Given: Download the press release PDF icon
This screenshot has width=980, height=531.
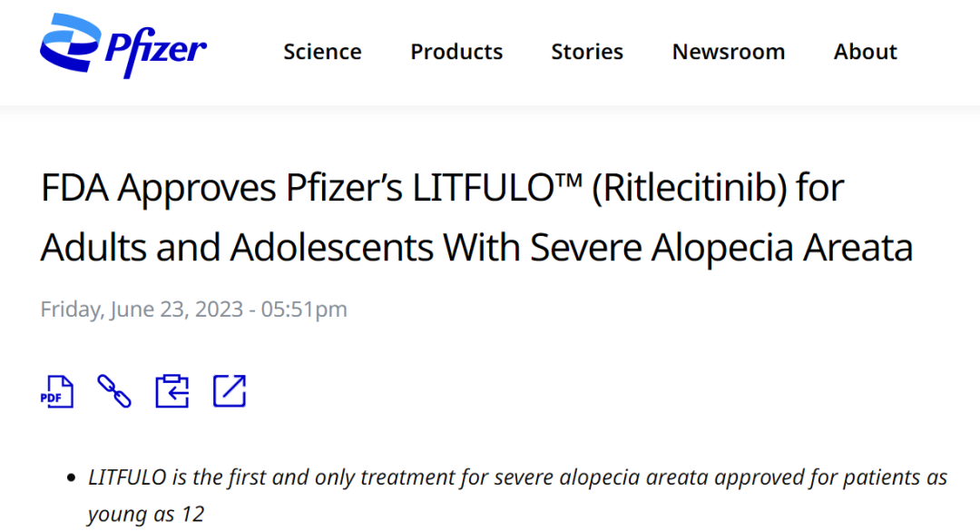Looking at the screenshot, I should coord(56,391).
